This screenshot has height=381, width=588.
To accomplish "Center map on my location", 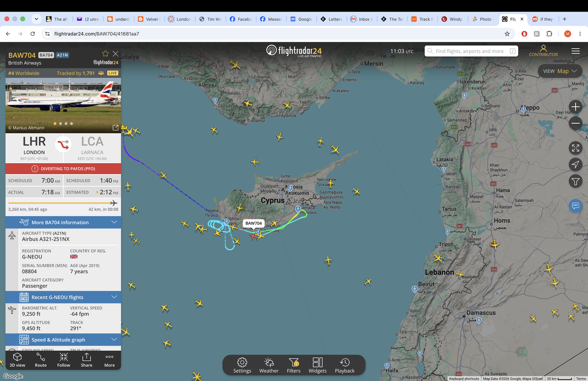I will point(576,165).
